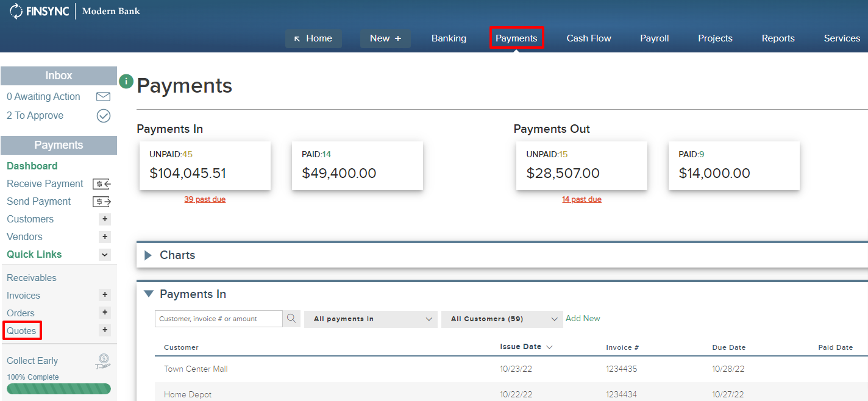Open the Payments In unpaid $104,045.51 card
868x401 pixels.
click(205, 166)
